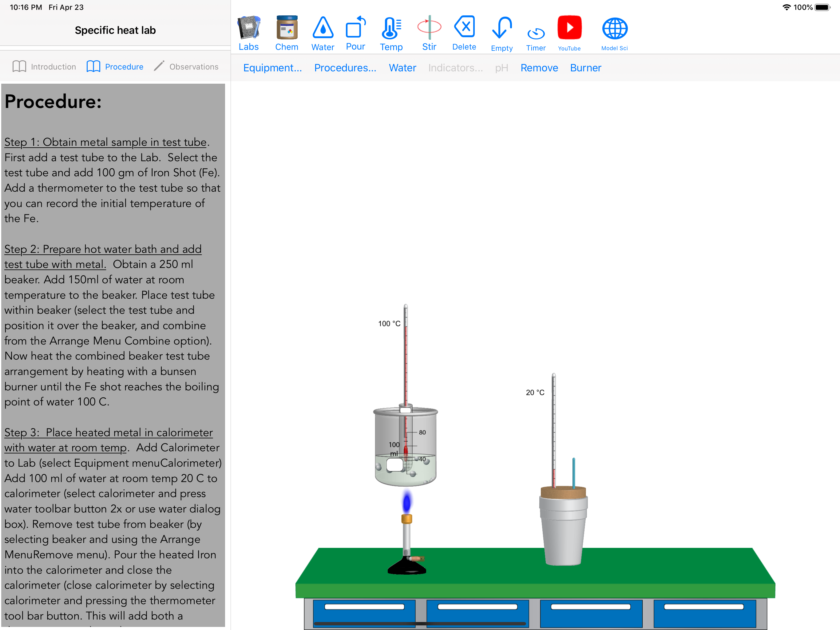The image size is (840, 630).
Task: Tap the rightmost blue bench drawer
Action: pos(704,613)
